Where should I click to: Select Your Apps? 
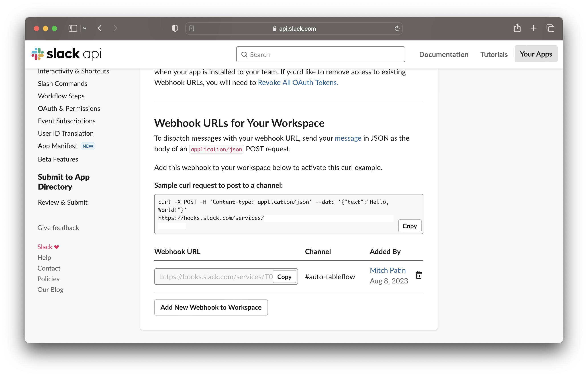point(536,54)
